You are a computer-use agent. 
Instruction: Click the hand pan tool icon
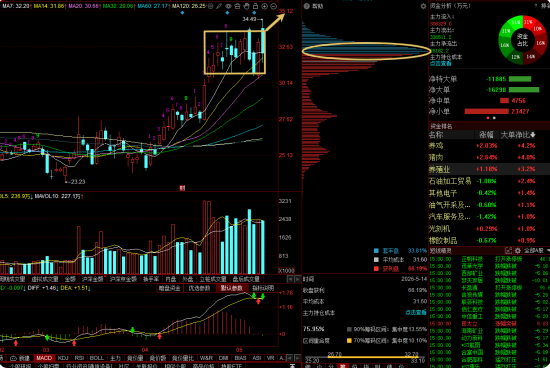246,6
